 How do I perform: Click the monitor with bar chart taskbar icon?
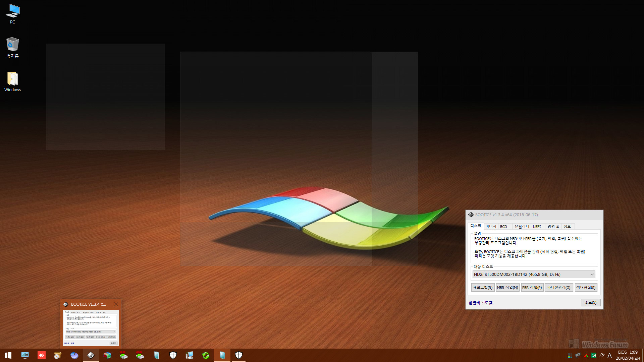25,355
